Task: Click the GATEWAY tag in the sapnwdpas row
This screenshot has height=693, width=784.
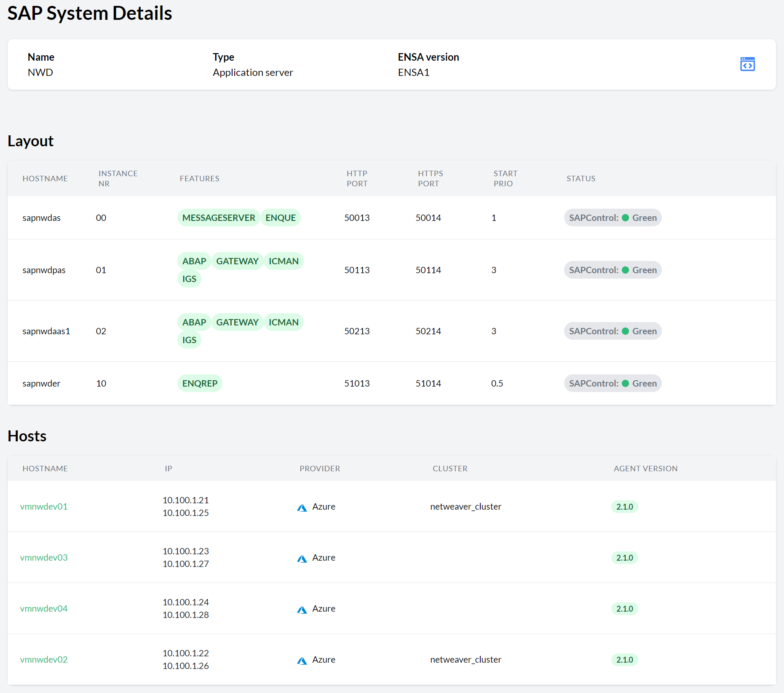Action: (x=237, y=261)
